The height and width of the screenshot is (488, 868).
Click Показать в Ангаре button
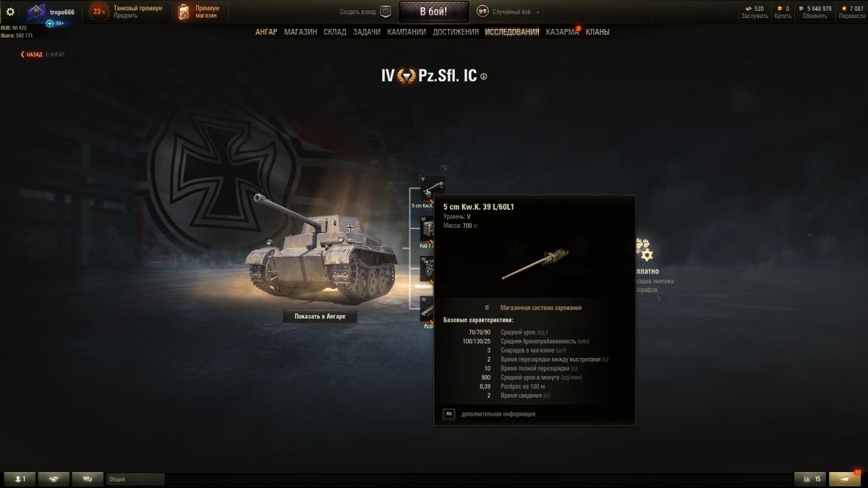[320, 317]
